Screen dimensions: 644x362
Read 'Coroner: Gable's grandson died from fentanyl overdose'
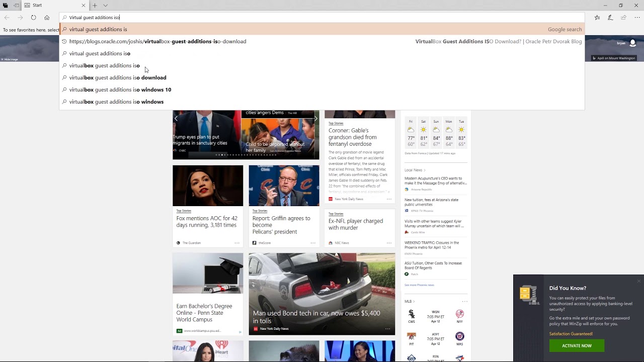pos(352,137)
